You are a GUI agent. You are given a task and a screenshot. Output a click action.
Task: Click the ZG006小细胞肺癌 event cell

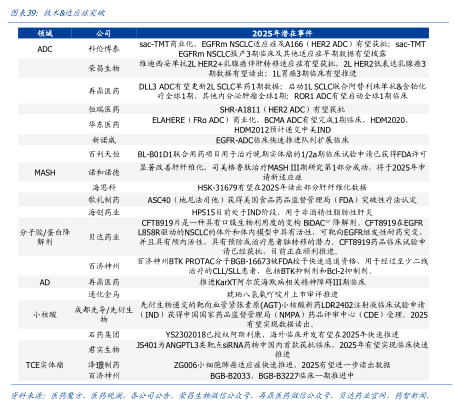click(282, 365)
